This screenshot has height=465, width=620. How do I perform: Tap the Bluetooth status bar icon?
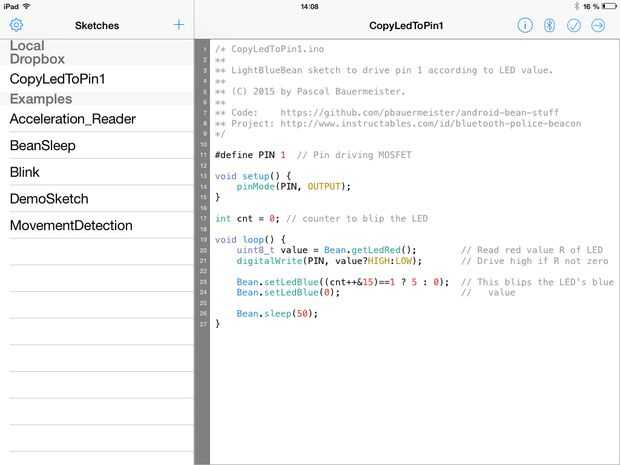coord(577,6)
